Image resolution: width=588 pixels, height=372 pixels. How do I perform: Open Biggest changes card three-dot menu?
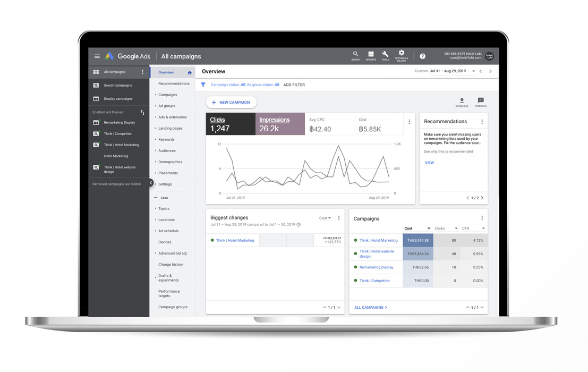click(x=339, y=218)
